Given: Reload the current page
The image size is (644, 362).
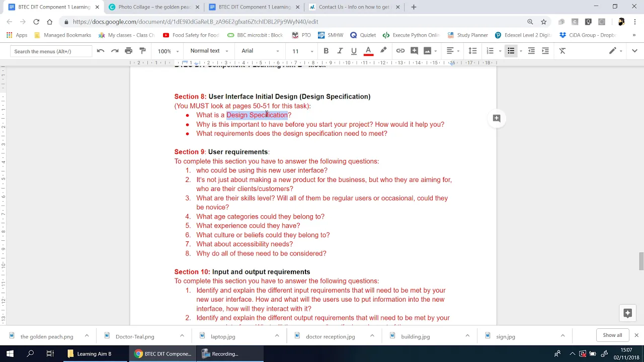Looking at the screenshot, I should 36,22.
